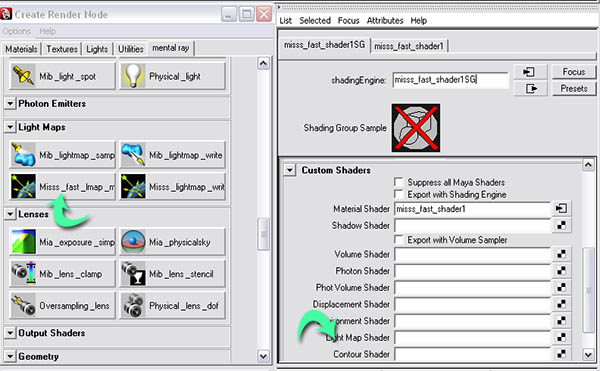Open the Attributes menu
Screen dimensions: 600x371
(385, 21)
